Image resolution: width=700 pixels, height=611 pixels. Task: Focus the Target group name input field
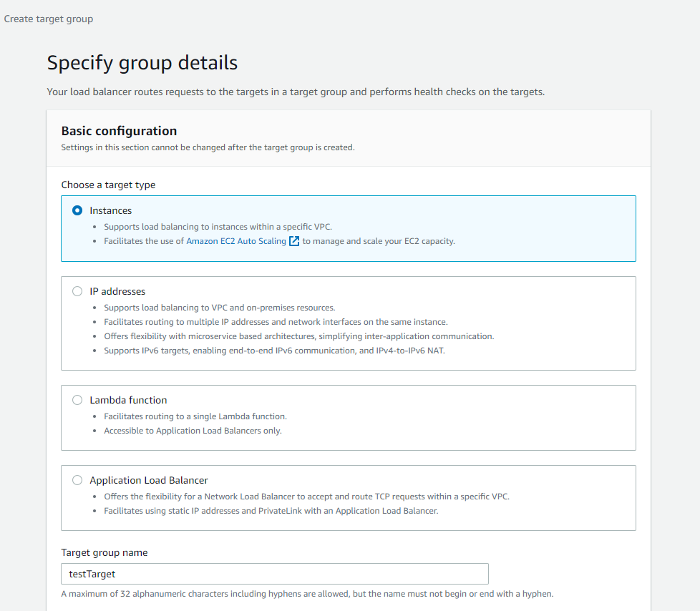pyautogui.click(x=275, y=574)
